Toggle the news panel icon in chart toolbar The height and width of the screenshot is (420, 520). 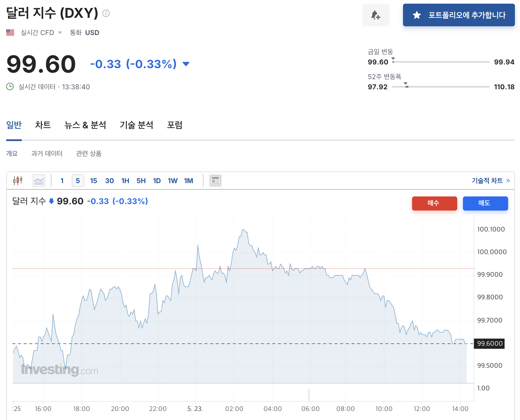click(215, 180)
